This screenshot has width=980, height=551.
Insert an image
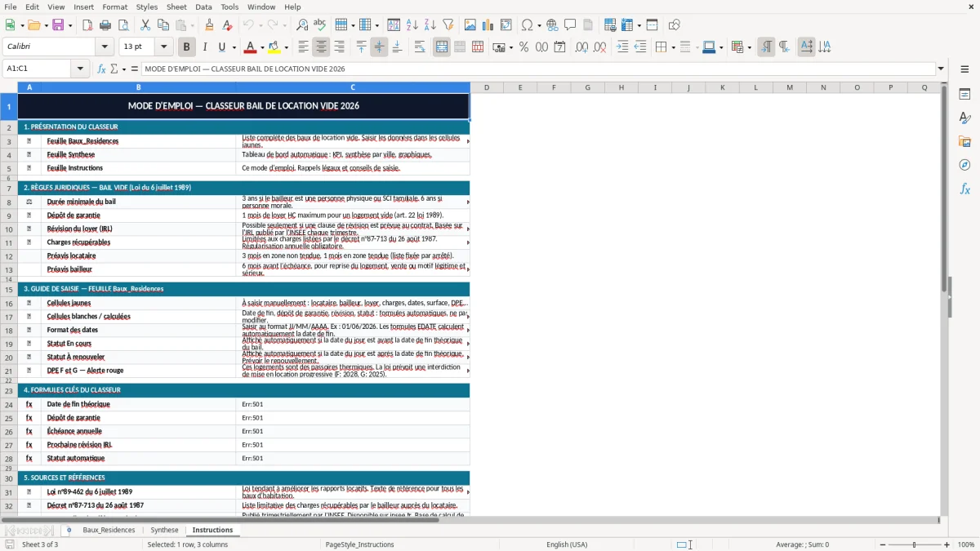point(470,25)
